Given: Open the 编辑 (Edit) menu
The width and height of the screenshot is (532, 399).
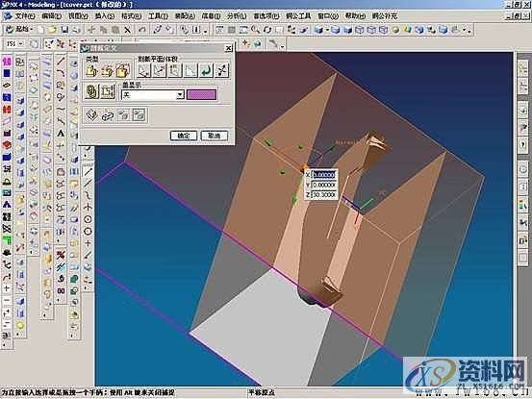Looking at the screenshot, I should pos(52,16).
